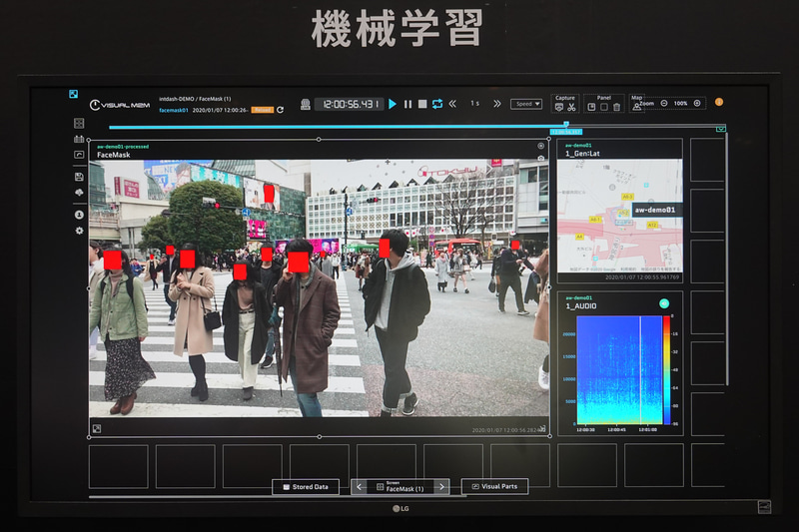Open the live mode icon beside the timestamp
This screenshot has width=799, height=532.
pos(306,105)
